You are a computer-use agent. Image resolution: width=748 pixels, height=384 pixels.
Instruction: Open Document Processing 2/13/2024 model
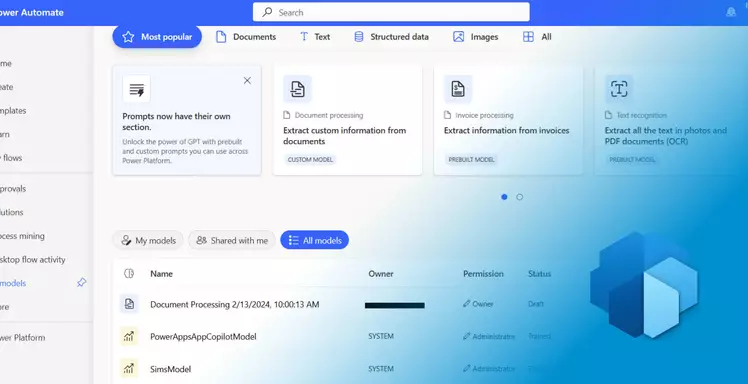pos(235,304)
